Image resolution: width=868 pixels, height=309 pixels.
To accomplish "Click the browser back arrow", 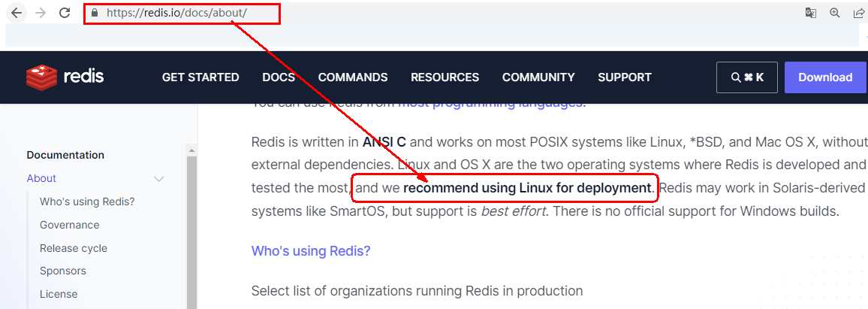I will point(17,13).
